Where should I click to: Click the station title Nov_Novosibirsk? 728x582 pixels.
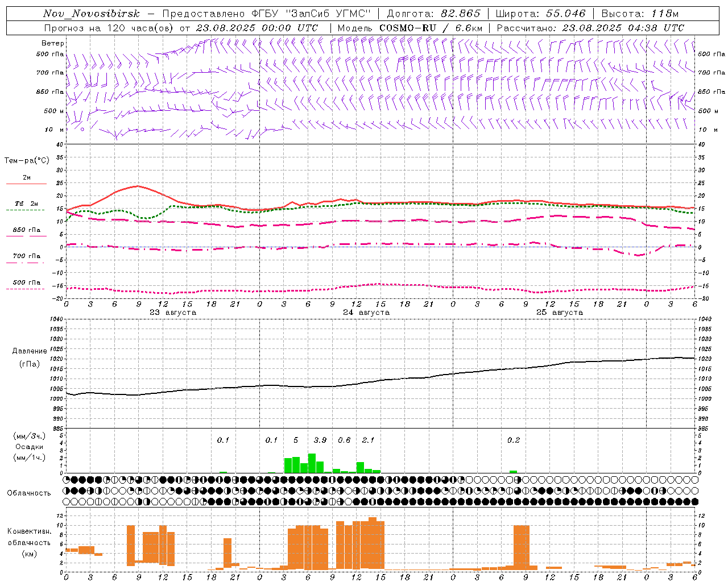[x=91, y=14]
